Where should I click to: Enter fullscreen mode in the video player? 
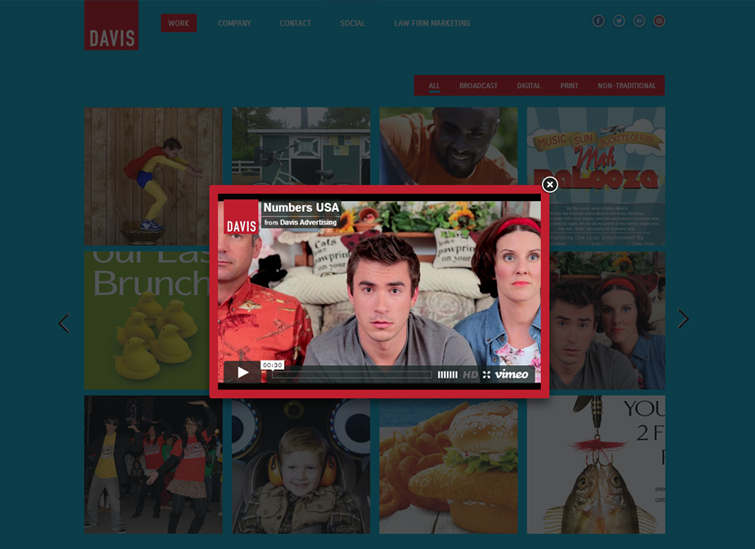coord(487,375)
